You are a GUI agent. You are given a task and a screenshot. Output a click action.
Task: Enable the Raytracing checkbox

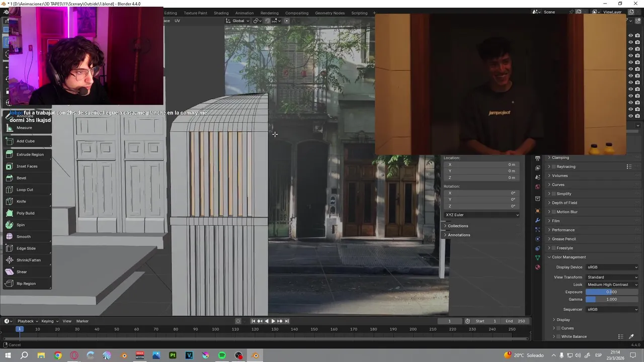click(x=554, y=166)
